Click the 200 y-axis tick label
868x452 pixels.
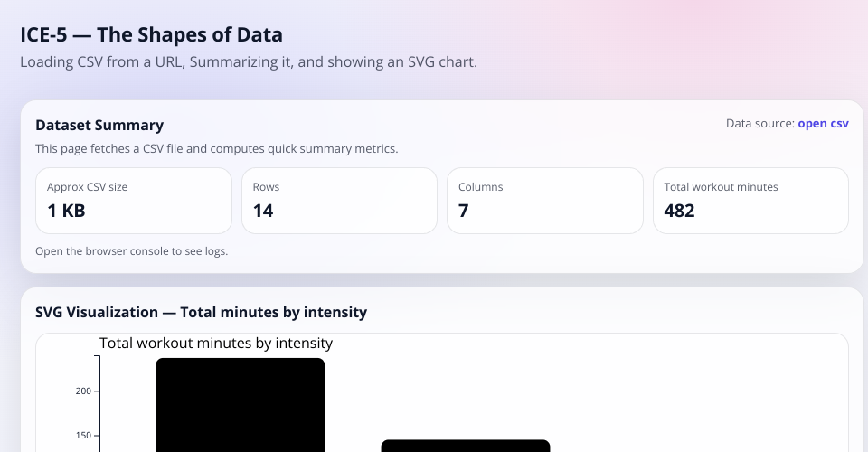(x=82, y=391)
